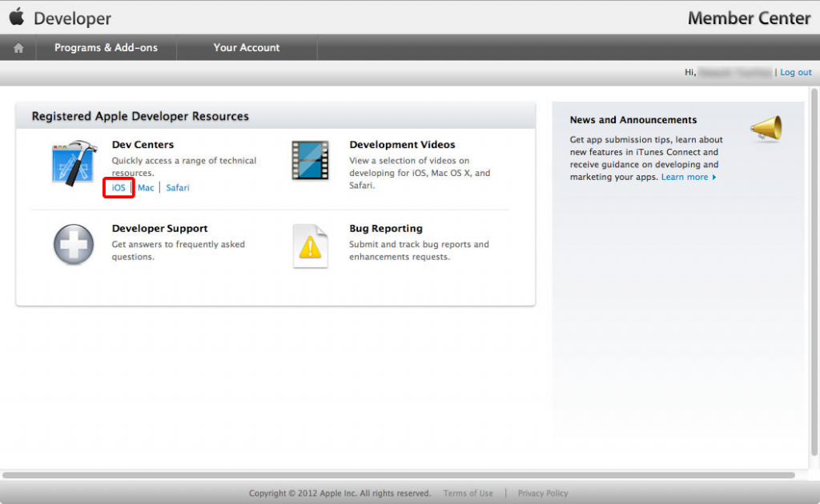Image resolution: width=820 pixels, height=504 pixels.
Task: Click the Member Center title
Action: [x=749, y=18]
